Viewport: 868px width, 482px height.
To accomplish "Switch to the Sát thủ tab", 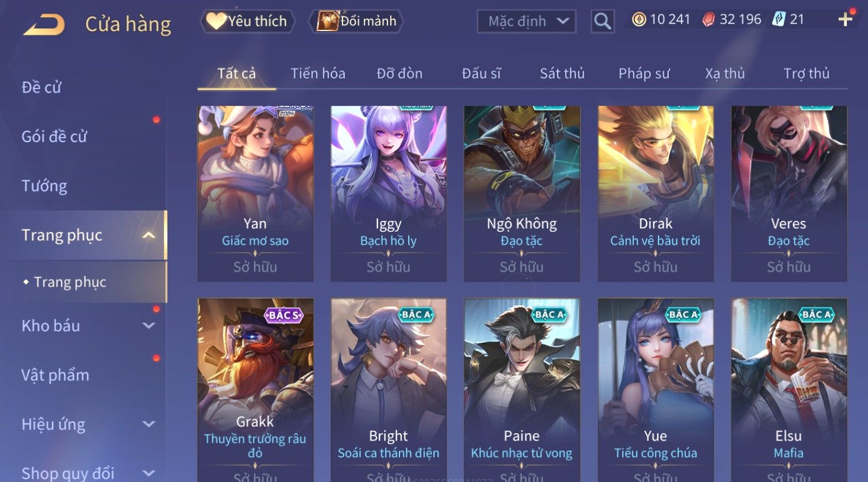I will coord(562,74).
